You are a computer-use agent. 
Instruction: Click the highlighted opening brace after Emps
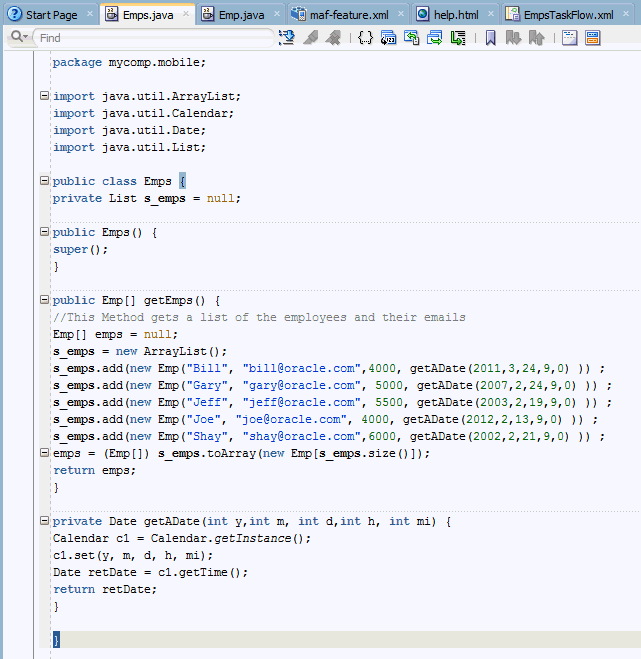point(182,181)
